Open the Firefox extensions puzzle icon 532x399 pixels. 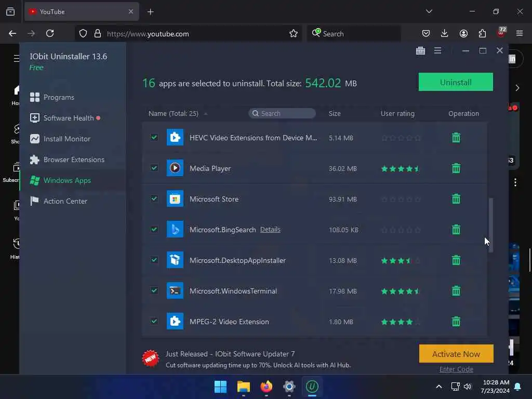[x=482, y=33]
